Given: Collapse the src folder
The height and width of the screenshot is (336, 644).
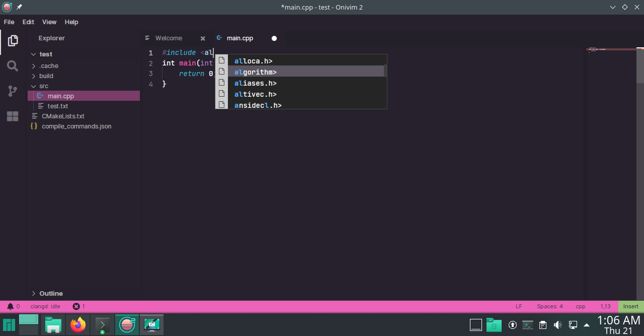Looking at the screenshot, I should point(33,86).
